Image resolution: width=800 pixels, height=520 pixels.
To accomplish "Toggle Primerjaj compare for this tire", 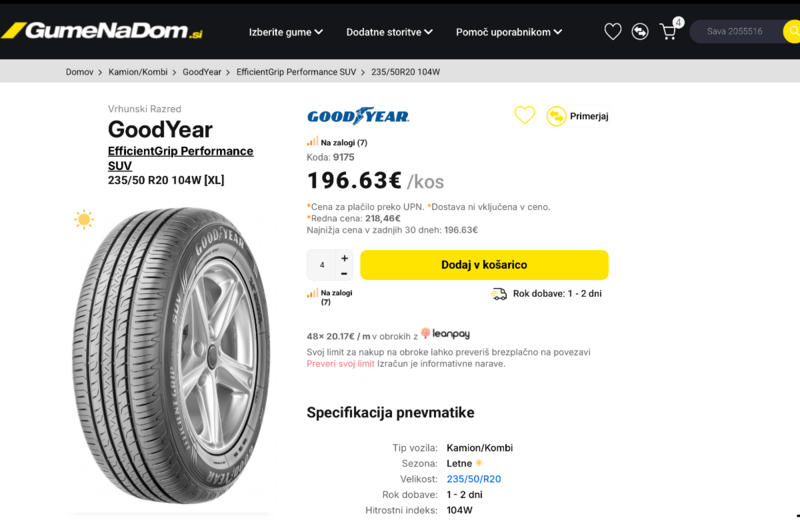I will [577, 116].
